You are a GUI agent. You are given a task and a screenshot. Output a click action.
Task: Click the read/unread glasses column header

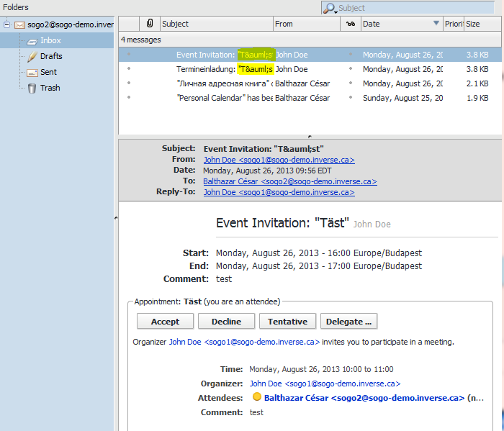click(x=351, y=24)
